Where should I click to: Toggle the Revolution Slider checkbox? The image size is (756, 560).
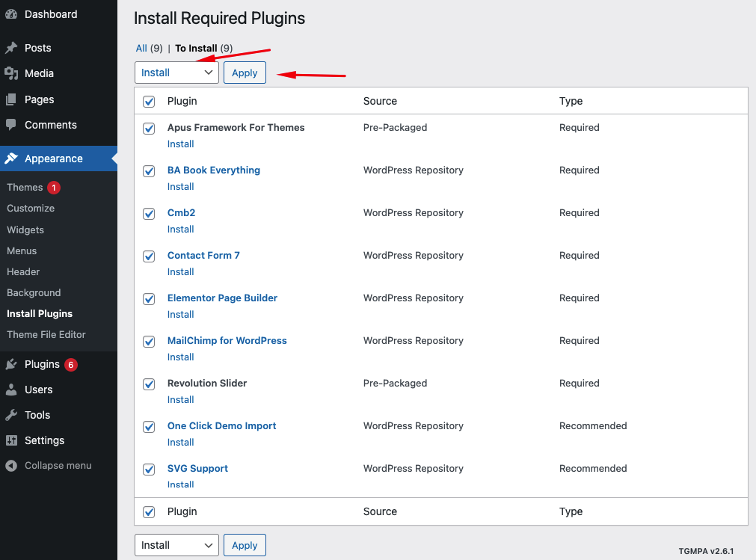click(149, 384)
